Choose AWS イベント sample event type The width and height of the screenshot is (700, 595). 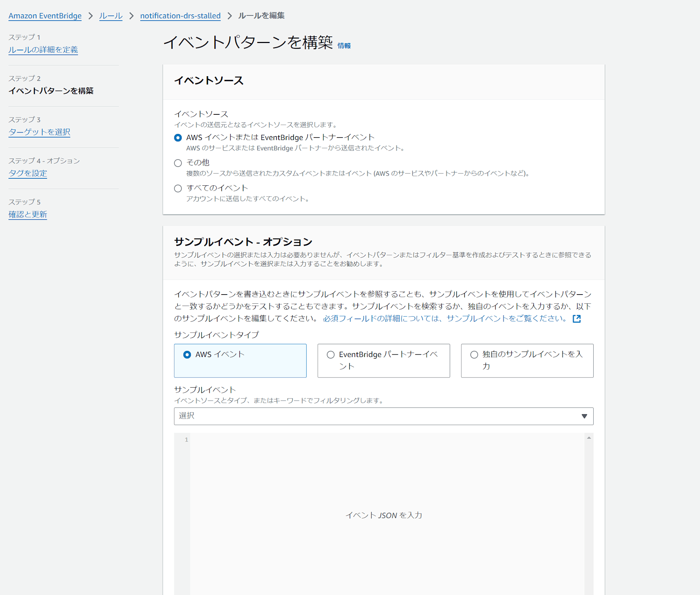click(x=240, y=361)
